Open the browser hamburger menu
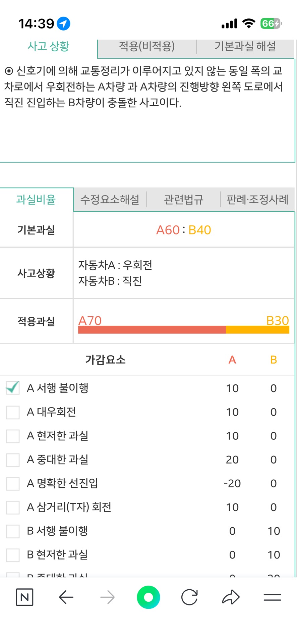The width and height of the screenshot is (297, 644). click(x=272, y=597)
